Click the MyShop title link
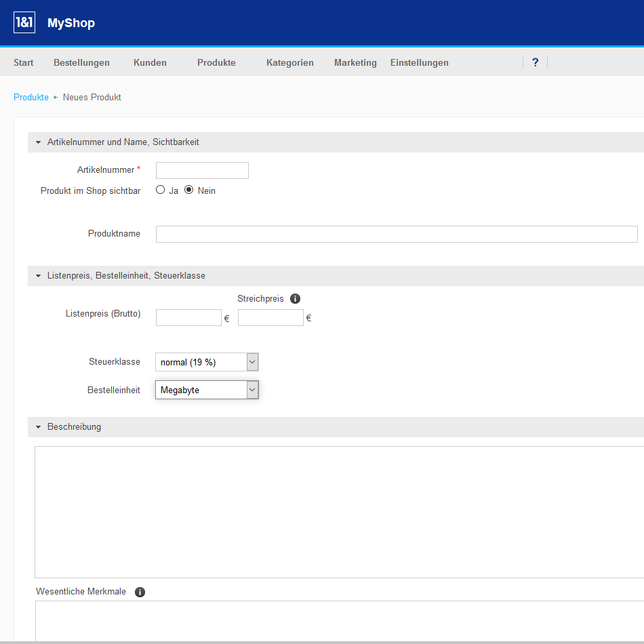Screen dimensions: 644x644 coord(71,23)
